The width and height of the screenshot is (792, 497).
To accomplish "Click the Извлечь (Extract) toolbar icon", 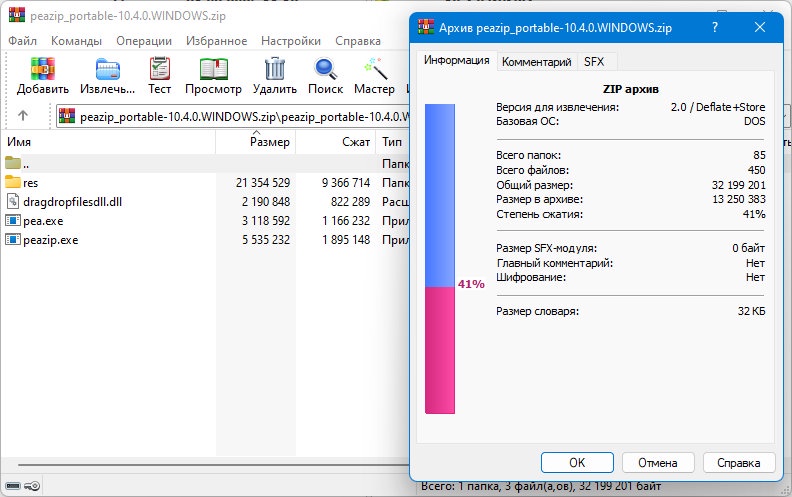I will tap(108, 69).
